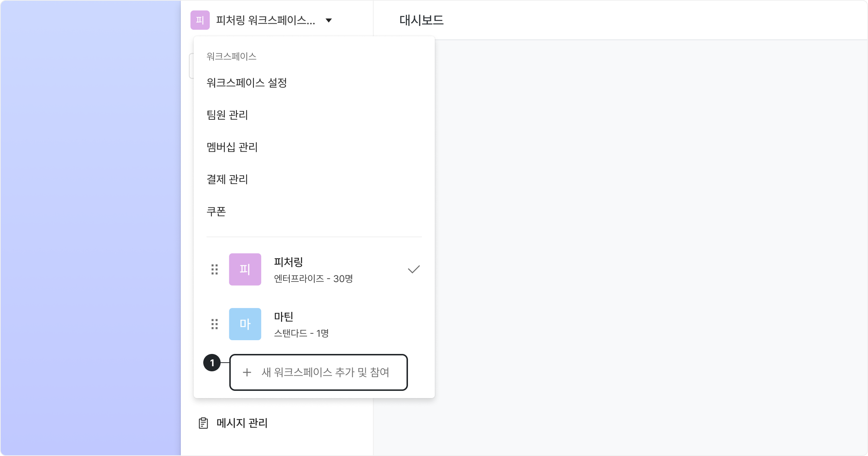The image size is (868, 456).
Task: Go to 결제 관리 menu item
Action: 227,180
